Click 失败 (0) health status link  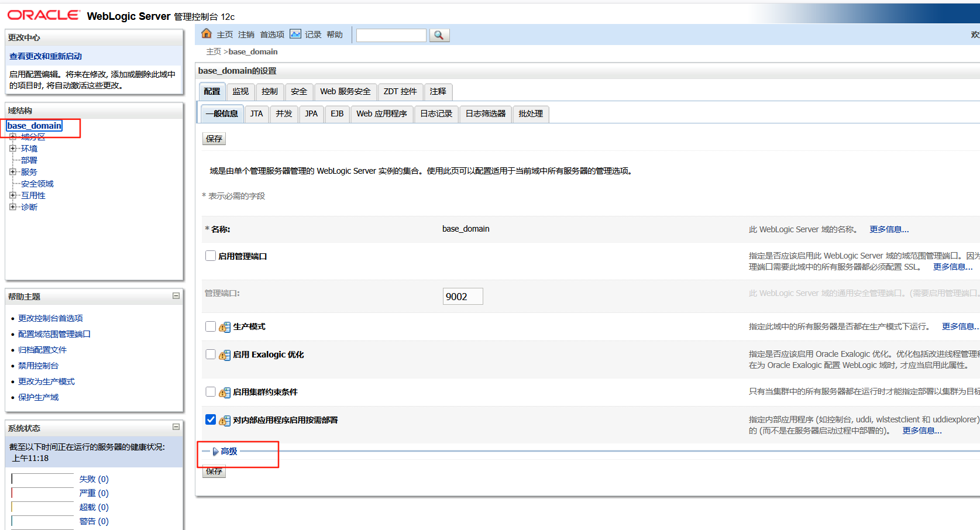click(94, 479)
